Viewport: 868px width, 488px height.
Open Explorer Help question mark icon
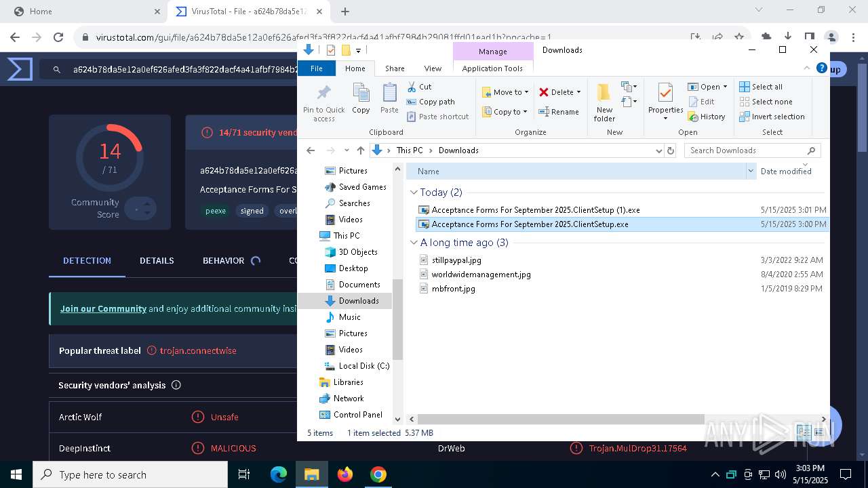pos(822,68)
